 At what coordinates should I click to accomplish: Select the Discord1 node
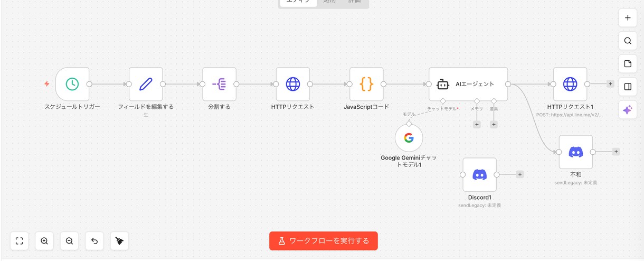(480, 174)
